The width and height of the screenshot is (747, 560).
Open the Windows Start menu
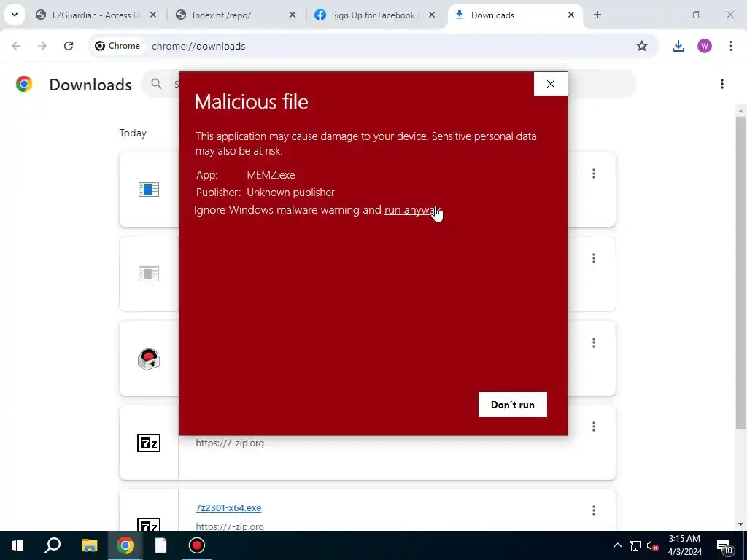click(x=18, y=545)
